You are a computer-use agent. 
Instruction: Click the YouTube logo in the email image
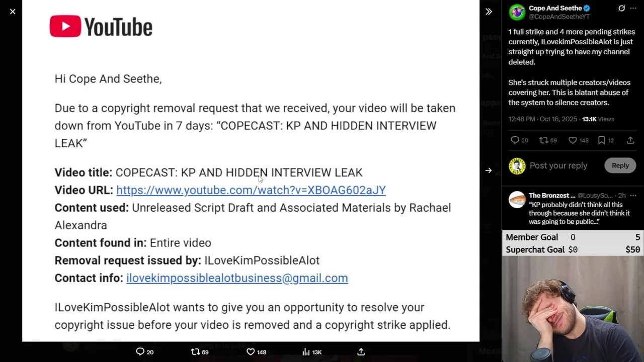click(x=101, y=26)
